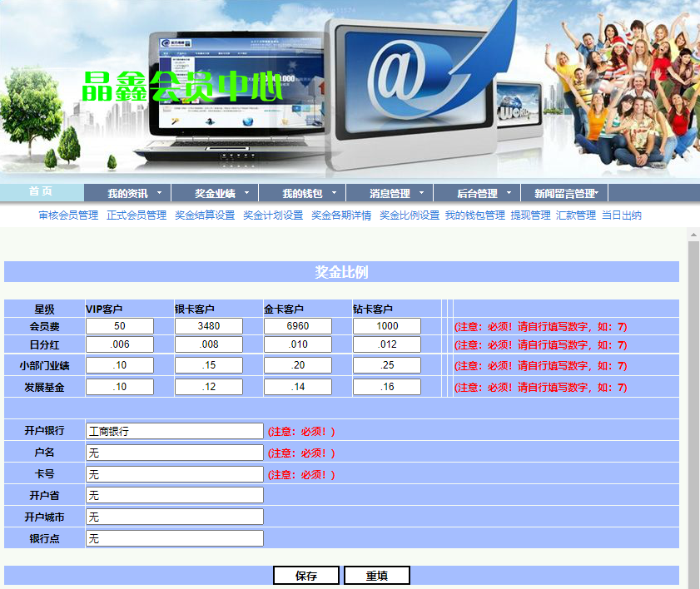
Task: Click the 日分红 field for 钻卡客户
Action: tap(387, 344)
